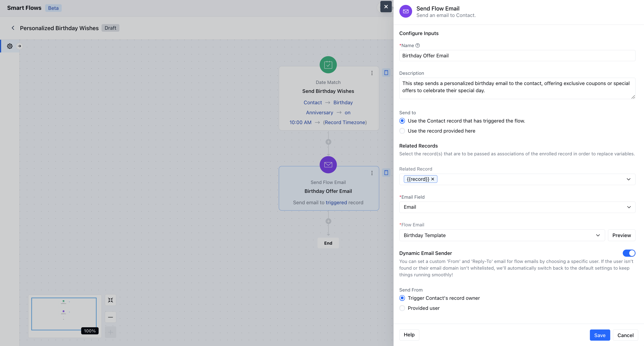Image resolution: width=644 pixels, height=346 pixels.
Task: Click the Name input field
Action: 517,56
